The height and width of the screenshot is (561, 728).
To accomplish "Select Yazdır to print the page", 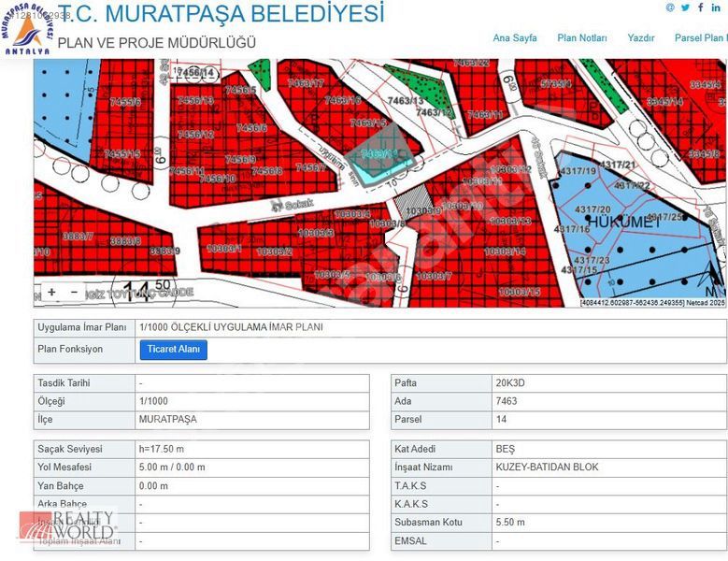I will click(x=641, y=38).
